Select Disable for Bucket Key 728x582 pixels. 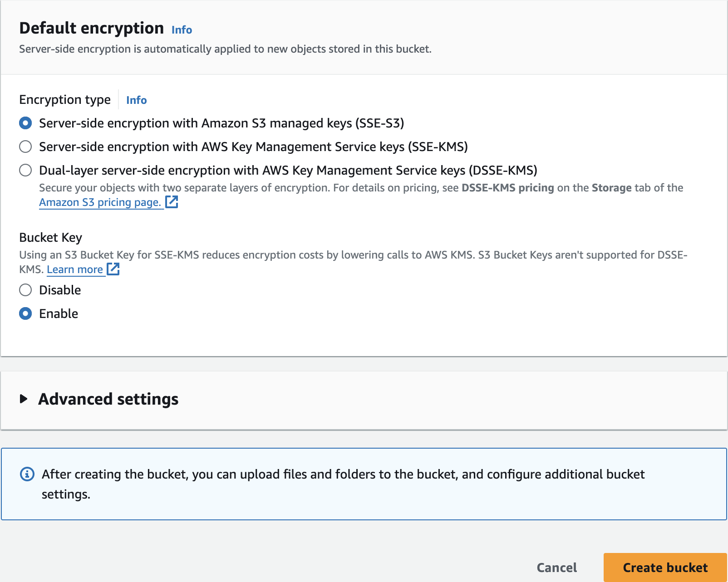pyautogui.click(x=25, y=290)
